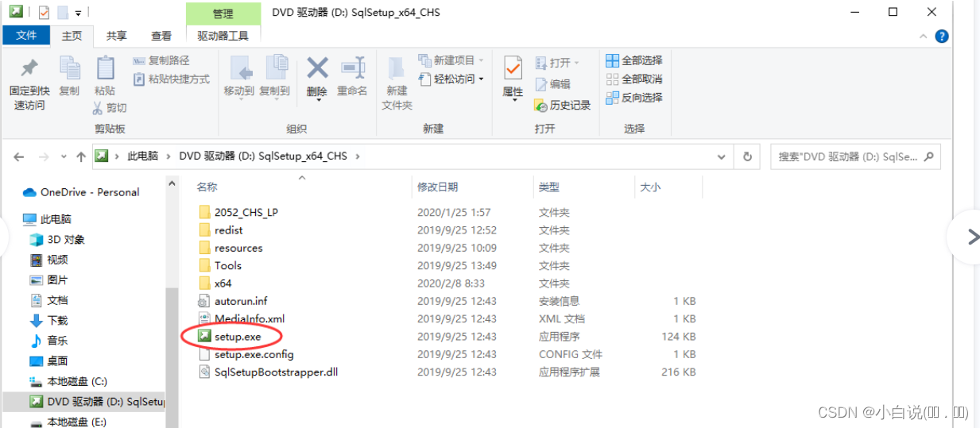980x428 pixels.
Task: Open the Open (打开) dropdown in ribbon
Action: pyautogui.click(x=557, y=62)
